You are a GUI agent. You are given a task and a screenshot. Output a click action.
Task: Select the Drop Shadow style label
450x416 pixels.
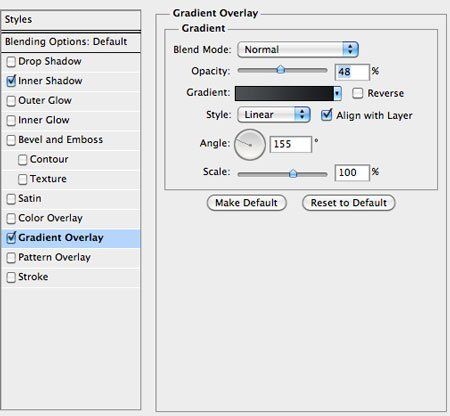click(50, 61)
